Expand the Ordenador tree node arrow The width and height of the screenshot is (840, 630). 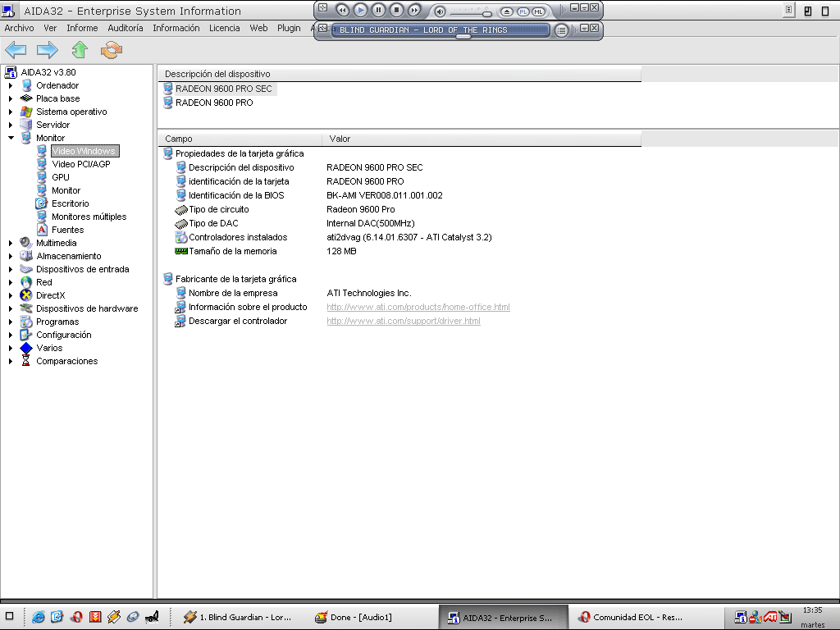11,85
